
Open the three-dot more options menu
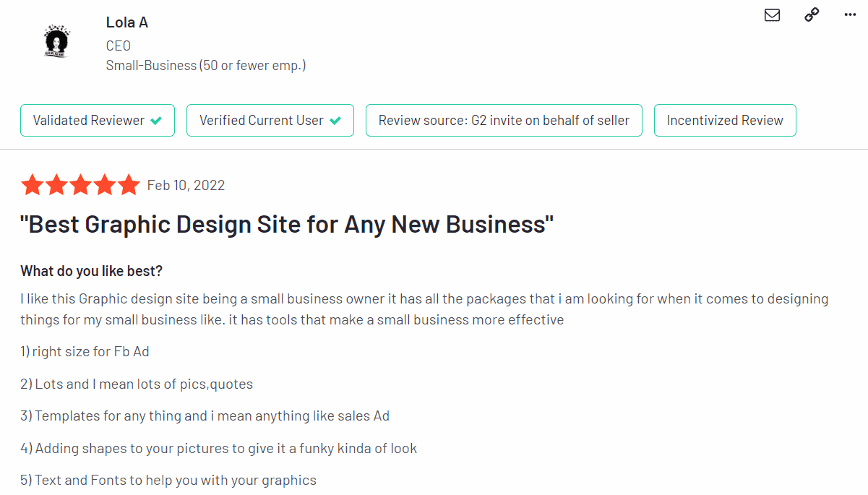pyautogui.click(x=850, y=15)
